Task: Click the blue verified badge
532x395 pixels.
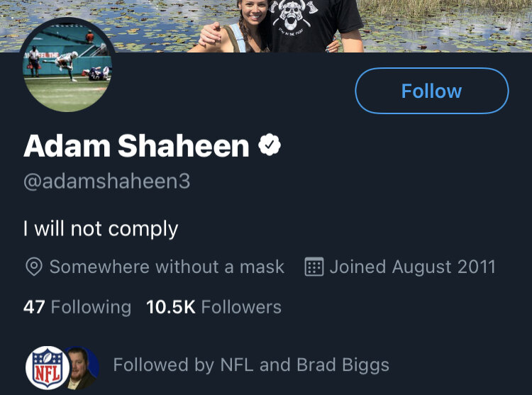Action: [x=270, y=146]
